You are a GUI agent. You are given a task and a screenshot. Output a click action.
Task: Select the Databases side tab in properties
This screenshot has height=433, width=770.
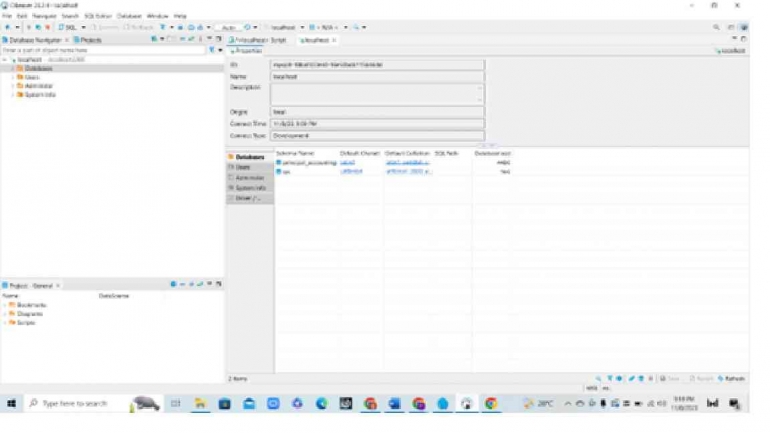coord(249,157)
